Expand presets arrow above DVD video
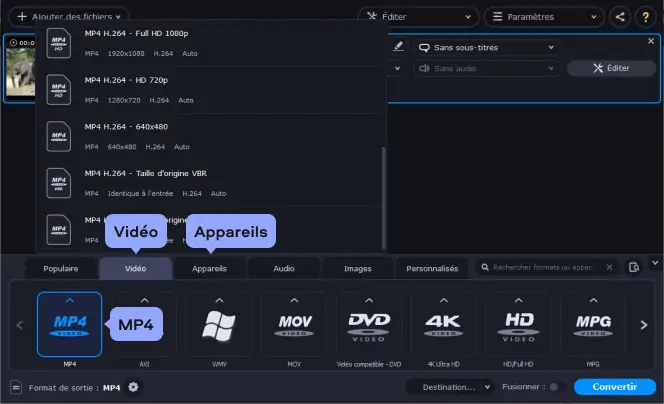This screenshot has width=664, height=404. click(x=369, y=300)
